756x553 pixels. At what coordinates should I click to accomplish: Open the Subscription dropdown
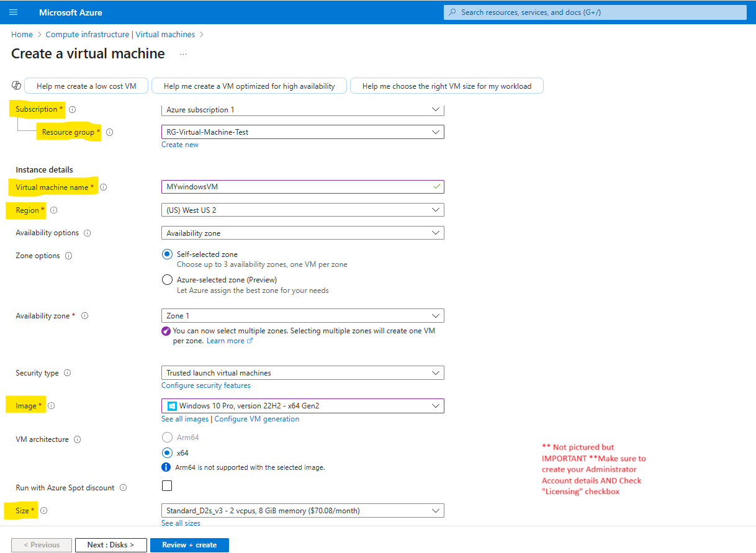pos(303,110)
